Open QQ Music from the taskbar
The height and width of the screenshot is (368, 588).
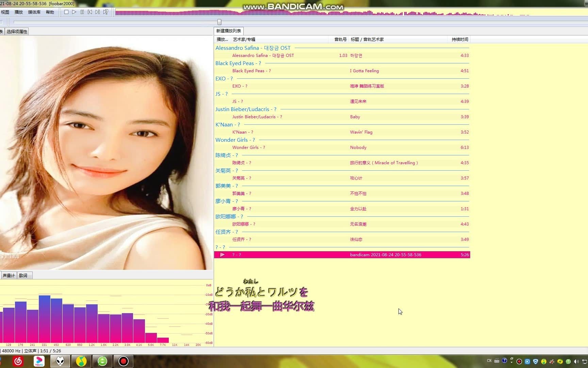pos(81,361)
